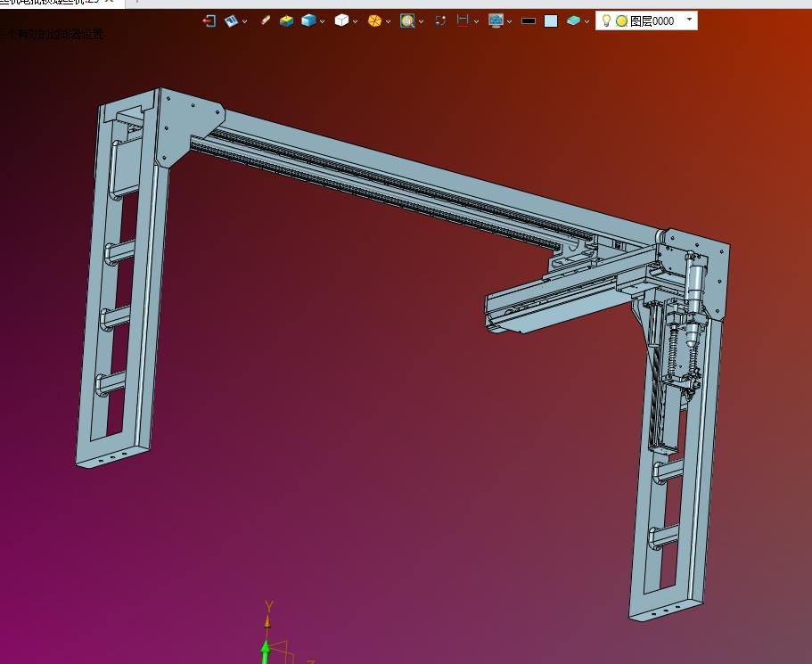
Task: Click the shaded blue cube display icon
Action: click(x=308, y=20)
